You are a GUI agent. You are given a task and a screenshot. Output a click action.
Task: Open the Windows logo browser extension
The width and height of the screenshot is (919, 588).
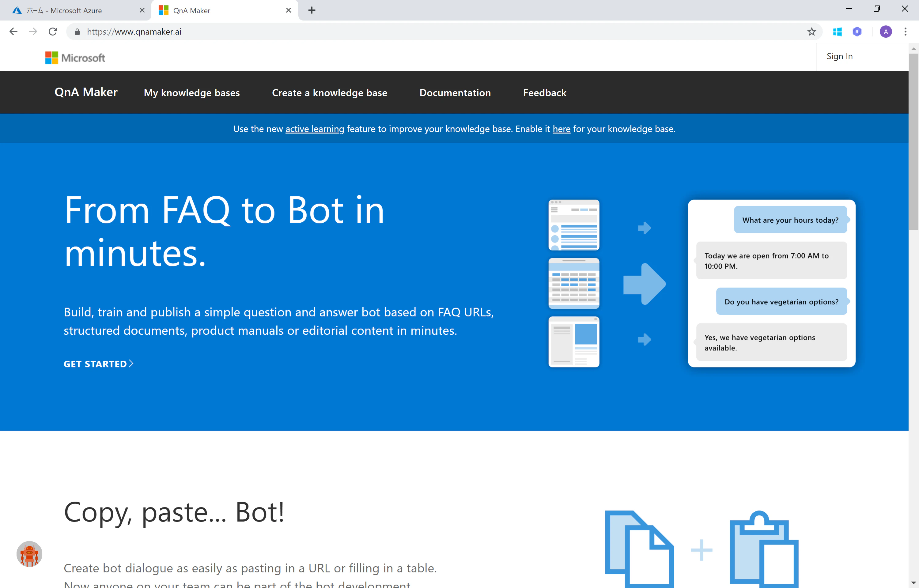837,32
